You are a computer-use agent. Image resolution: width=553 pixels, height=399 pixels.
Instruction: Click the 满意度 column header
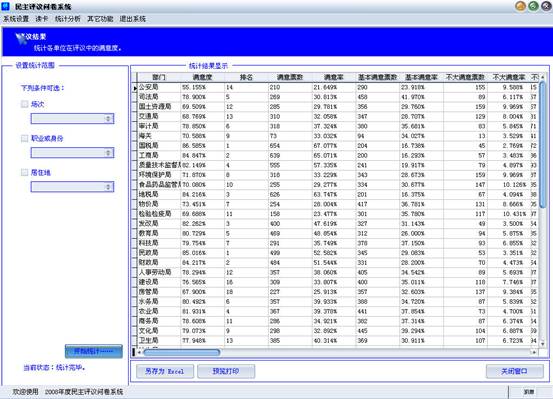[202, 77]
